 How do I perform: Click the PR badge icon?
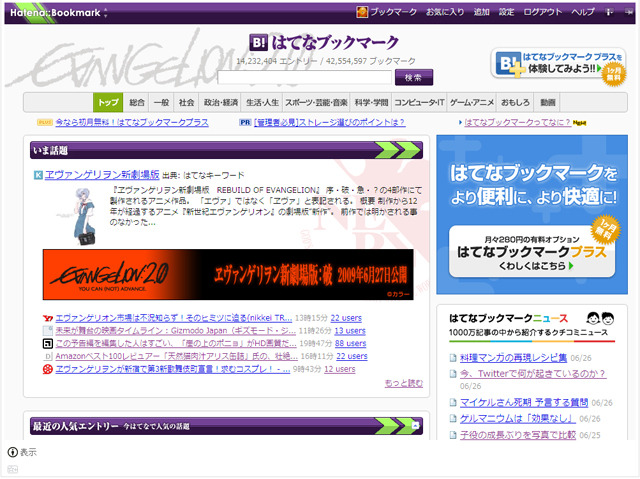245,122
